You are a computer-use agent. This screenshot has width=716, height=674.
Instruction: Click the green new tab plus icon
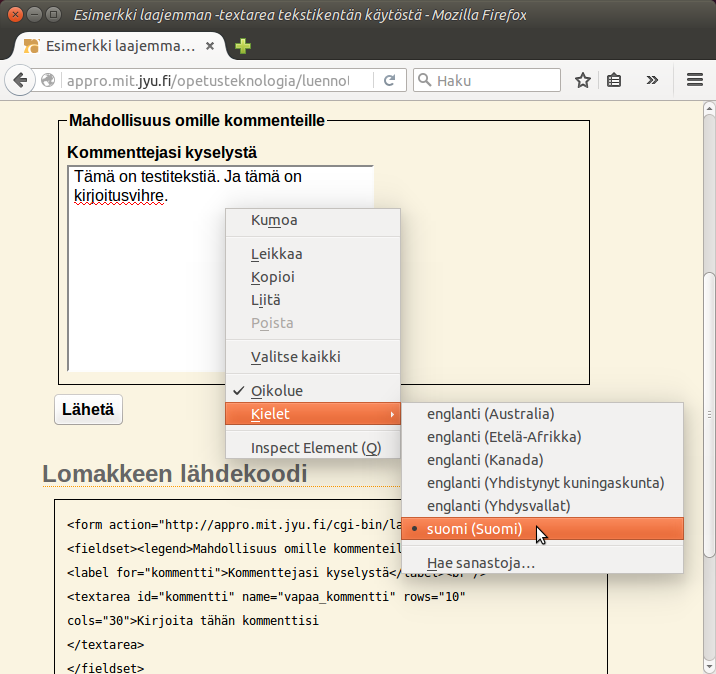(243, 46)
